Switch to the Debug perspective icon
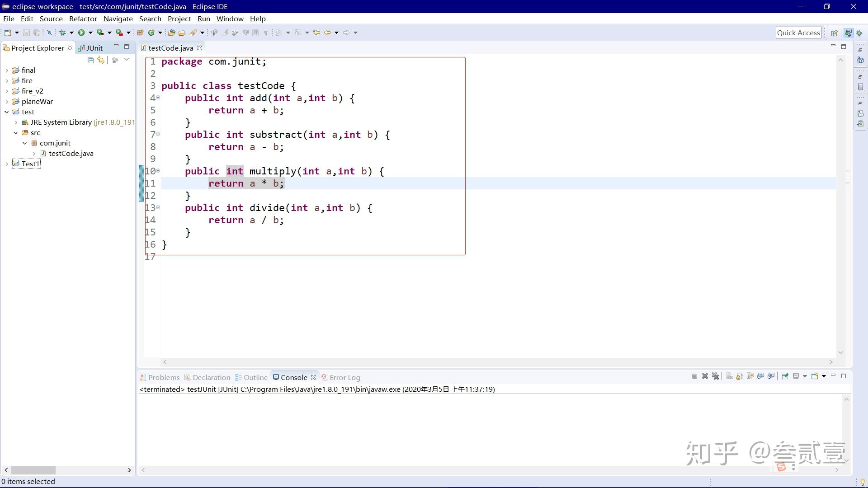 tap(859, 33)
